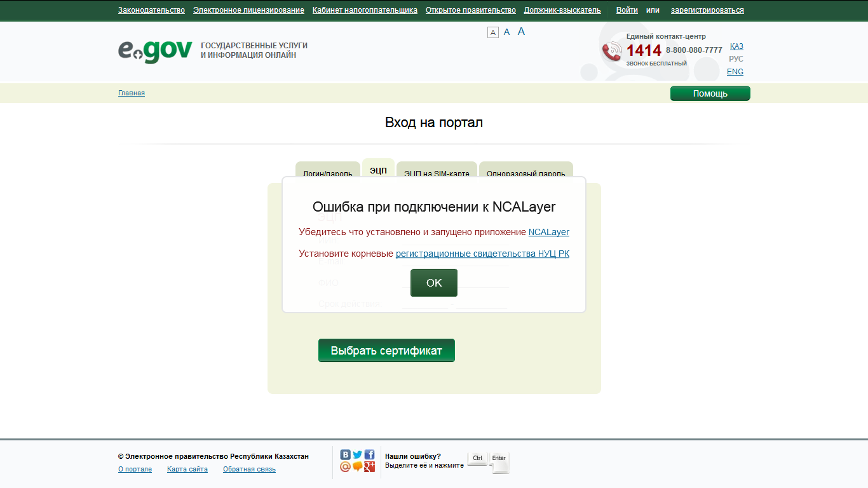Switch to the Логин/пароль tab

328,170
